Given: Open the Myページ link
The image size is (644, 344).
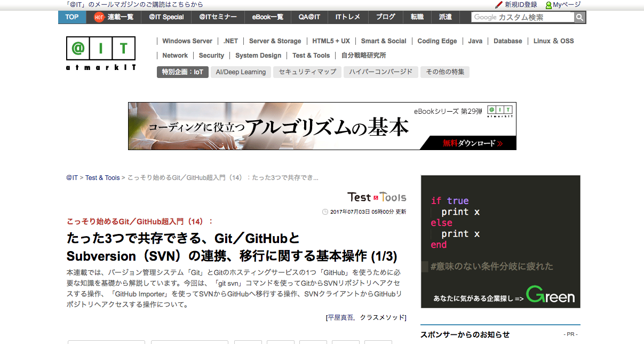Looking at the screenshot, I should click(567, 5).
